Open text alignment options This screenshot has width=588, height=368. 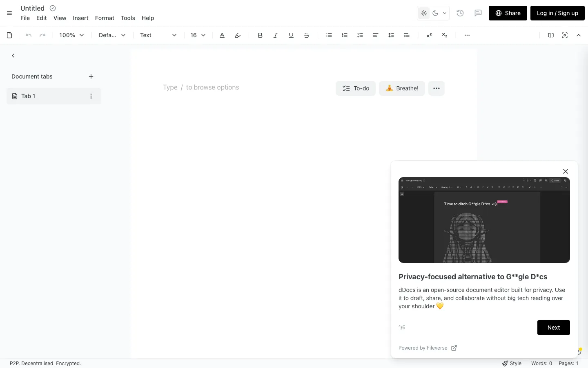[x=376, y=35]
